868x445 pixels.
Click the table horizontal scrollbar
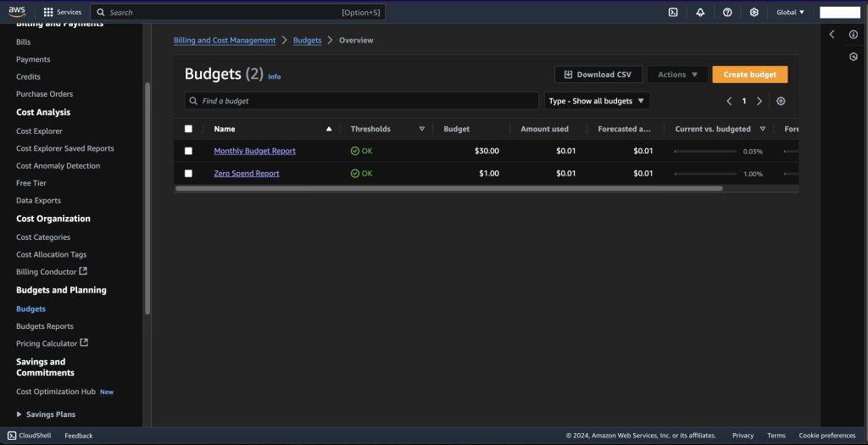pyautogui.click(x=449, y=188)
